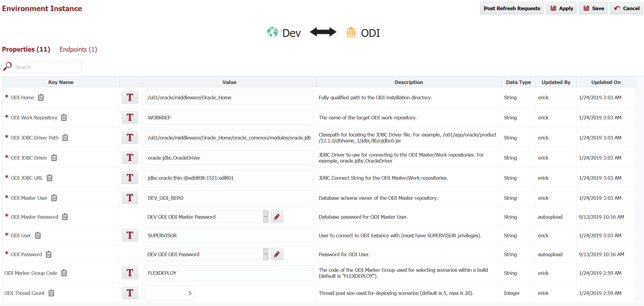Save the environment instance

tap(593, 8)
